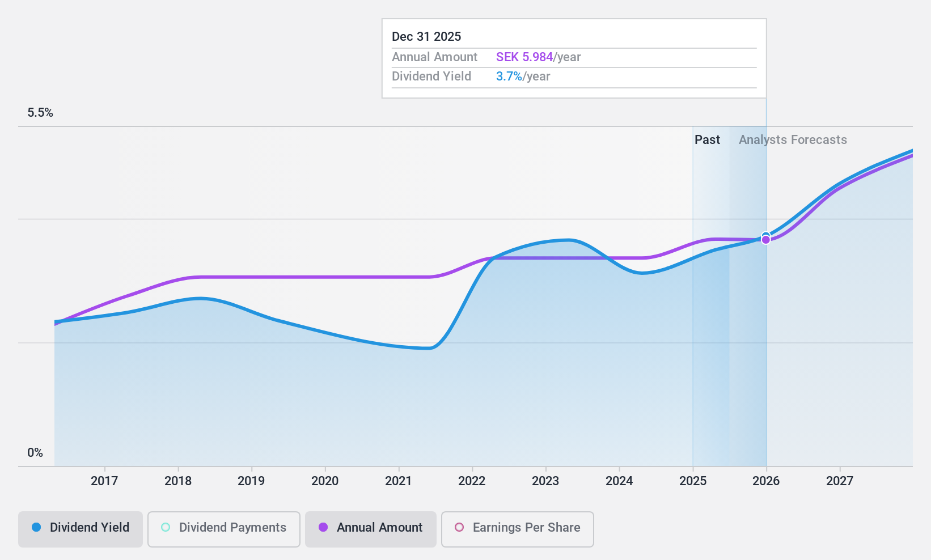Click the 5.5% y-axis label
This screenshot has width=931, height=560.
coord(40,113)
